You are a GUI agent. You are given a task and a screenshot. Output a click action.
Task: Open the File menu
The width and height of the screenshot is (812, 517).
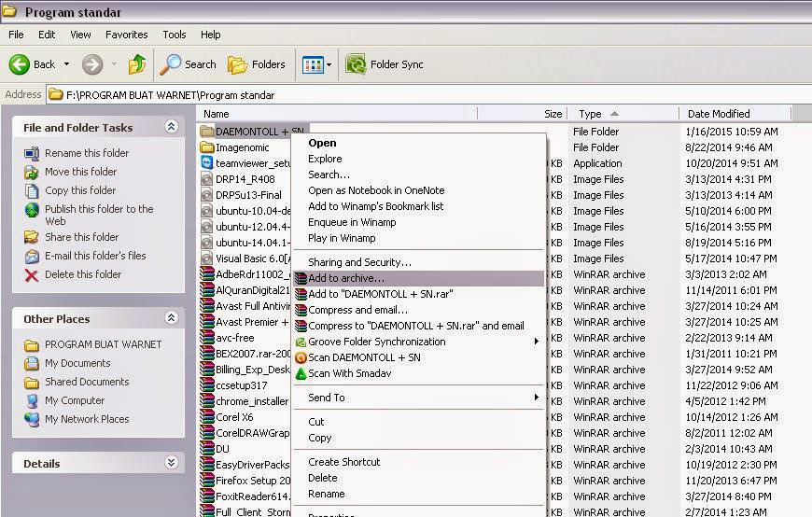pos(16,35)
